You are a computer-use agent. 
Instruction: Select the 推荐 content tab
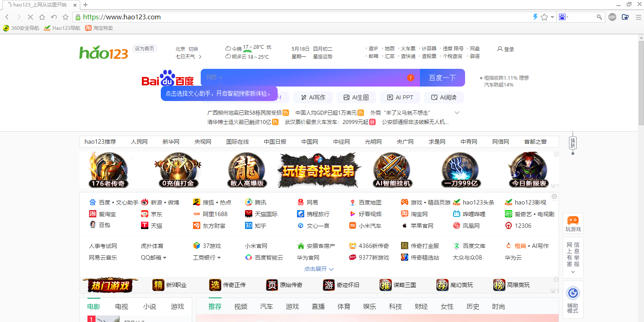point(215,307)
